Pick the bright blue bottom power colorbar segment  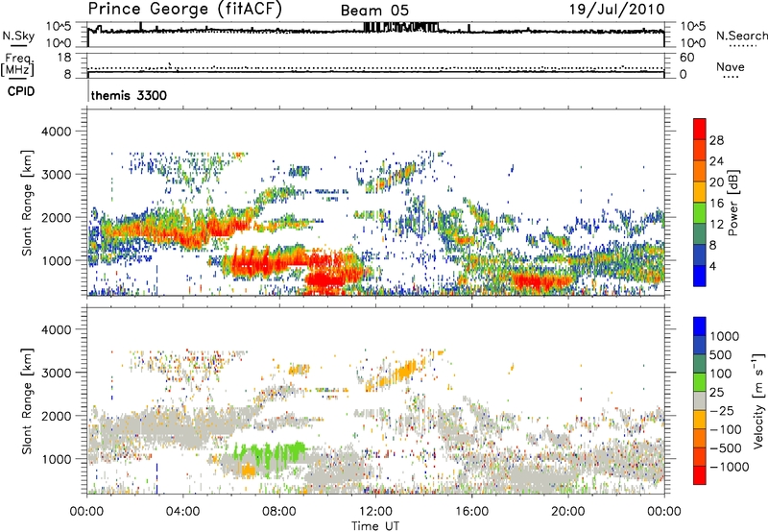700,276
